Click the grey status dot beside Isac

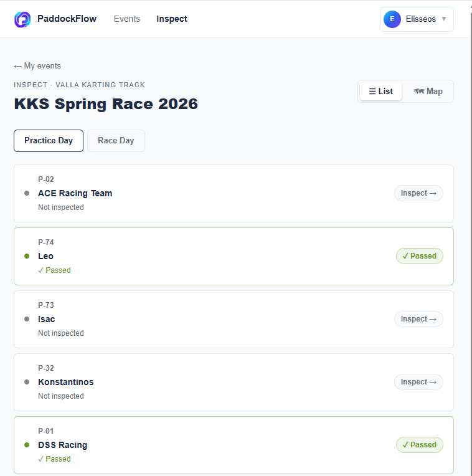(x=27, y=319)
